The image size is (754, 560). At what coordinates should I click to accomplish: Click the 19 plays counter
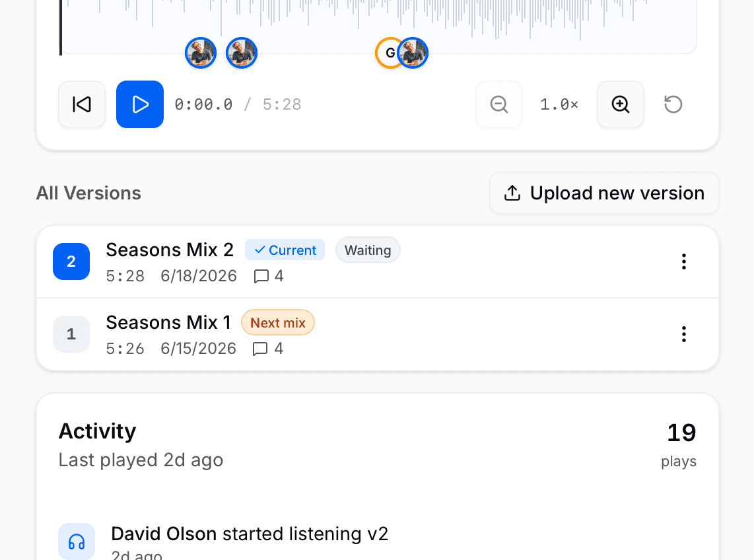click(x=679, y=444)
